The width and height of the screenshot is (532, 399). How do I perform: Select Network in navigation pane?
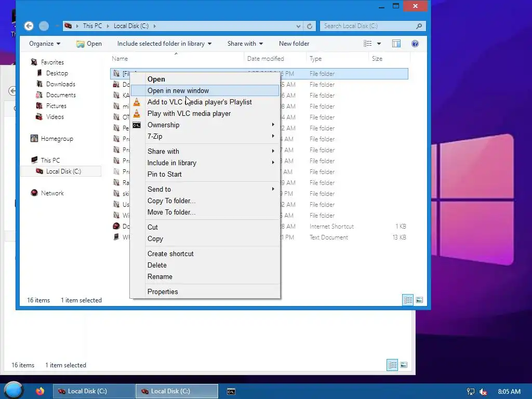click(52, 193)
